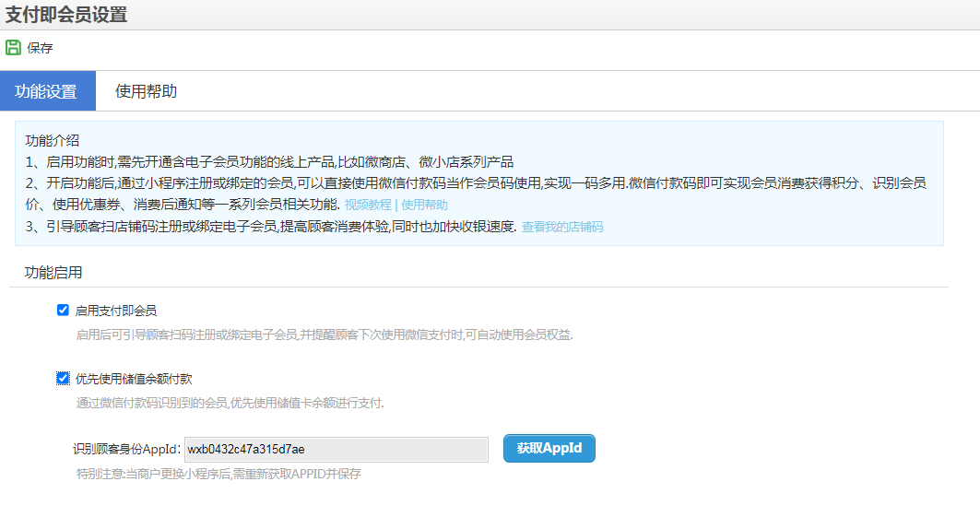This screenshot has width=980, height=517.
Task: Click the 启用支付即会员 label text
Action: 116,311
